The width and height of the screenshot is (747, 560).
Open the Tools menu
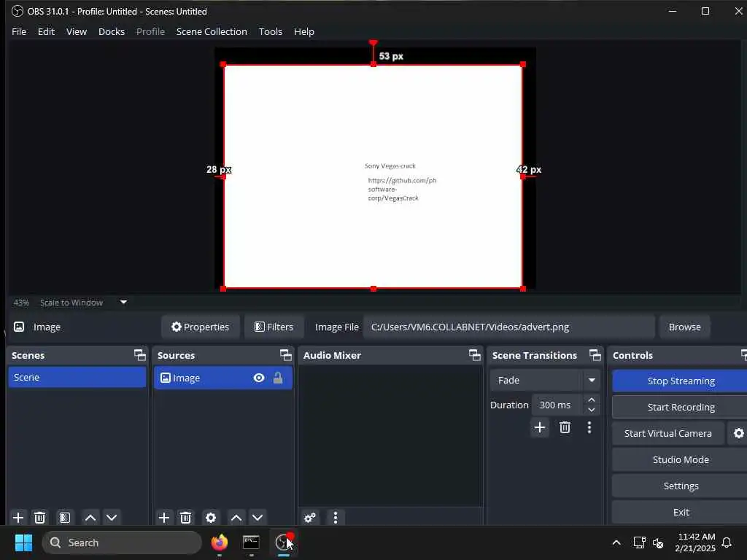click(x=271, y=31)
